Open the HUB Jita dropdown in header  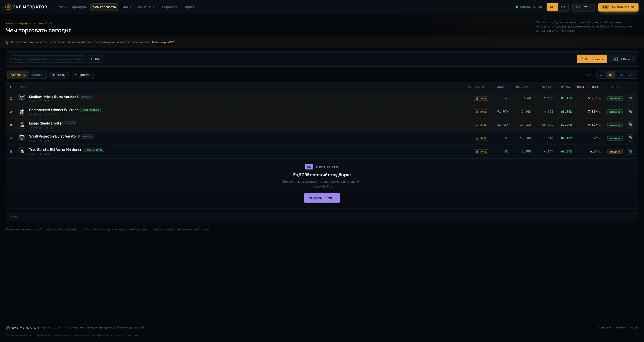583,7
